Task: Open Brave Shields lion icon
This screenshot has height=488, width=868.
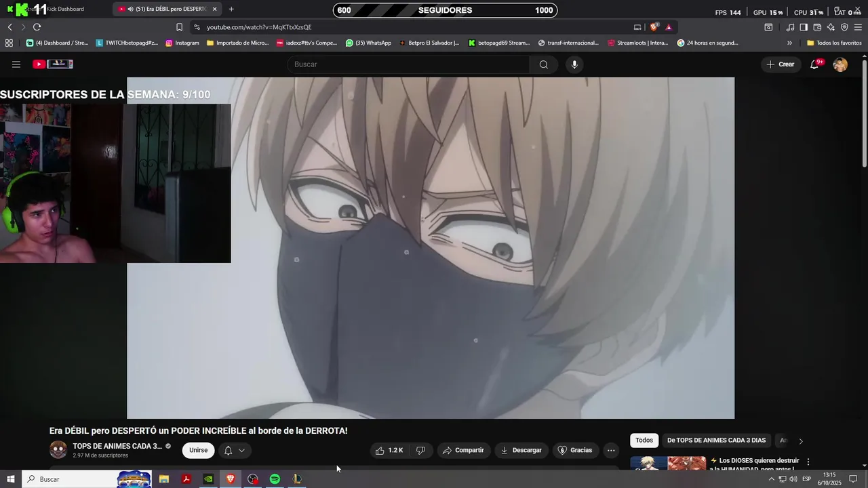Action: point(654,27)
